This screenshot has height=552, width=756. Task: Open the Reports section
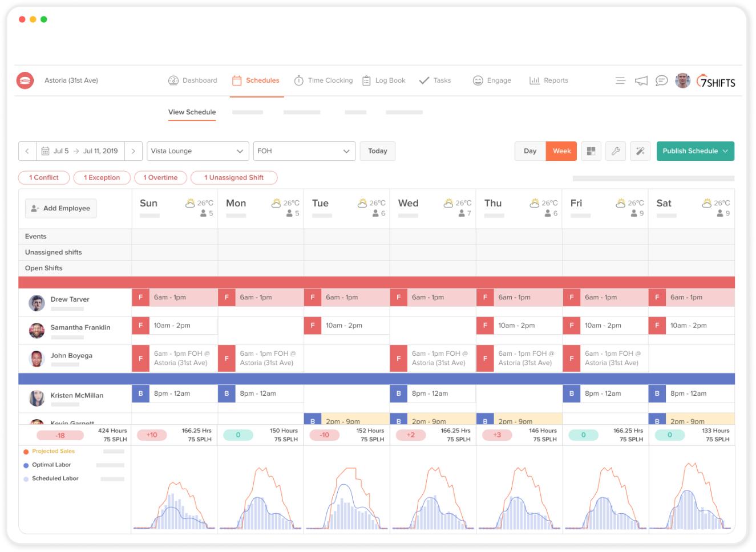(548, 80)
